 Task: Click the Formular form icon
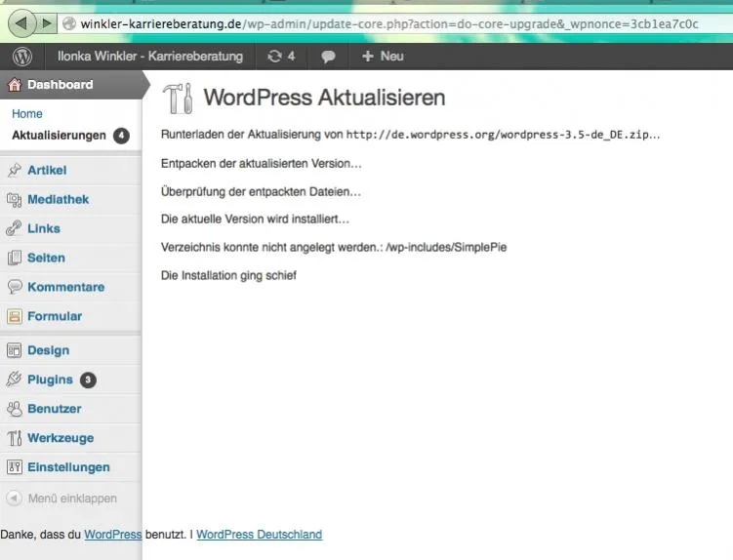tap(14, 316)
